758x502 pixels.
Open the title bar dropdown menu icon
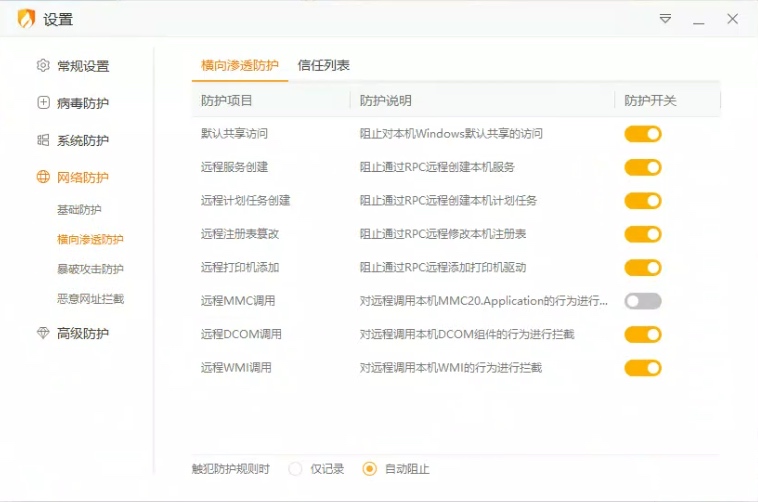[x=665, y=19]
